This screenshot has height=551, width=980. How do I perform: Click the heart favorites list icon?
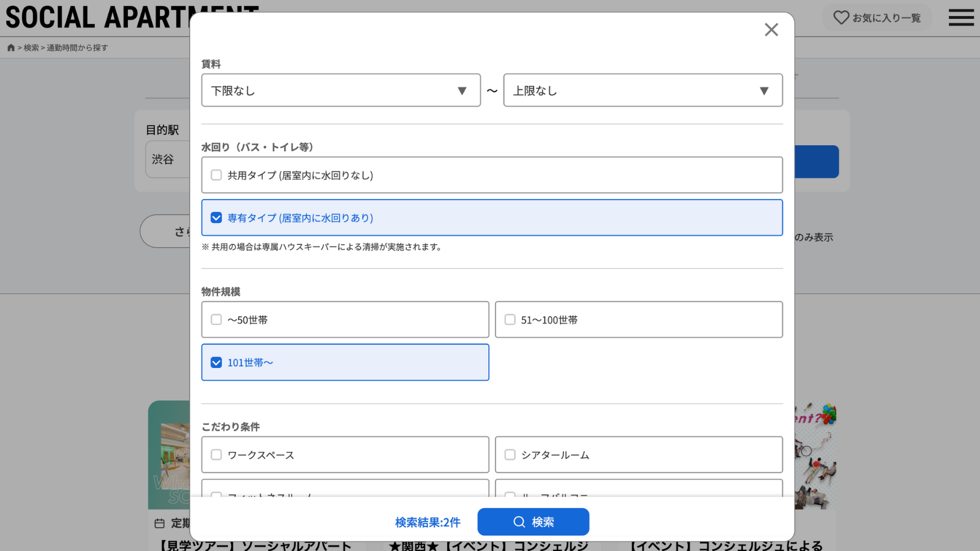(x=841, y=18)
